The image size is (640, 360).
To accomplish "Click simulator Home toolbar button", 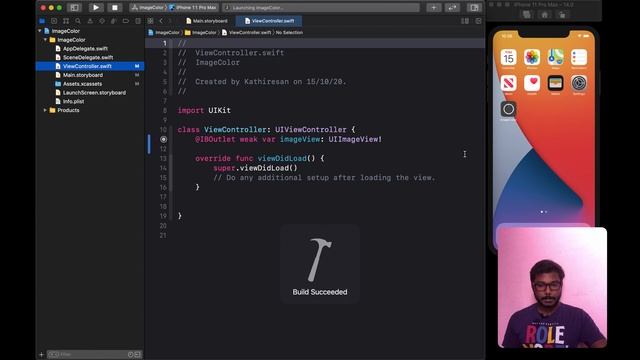I will click(x=544, y=15).
